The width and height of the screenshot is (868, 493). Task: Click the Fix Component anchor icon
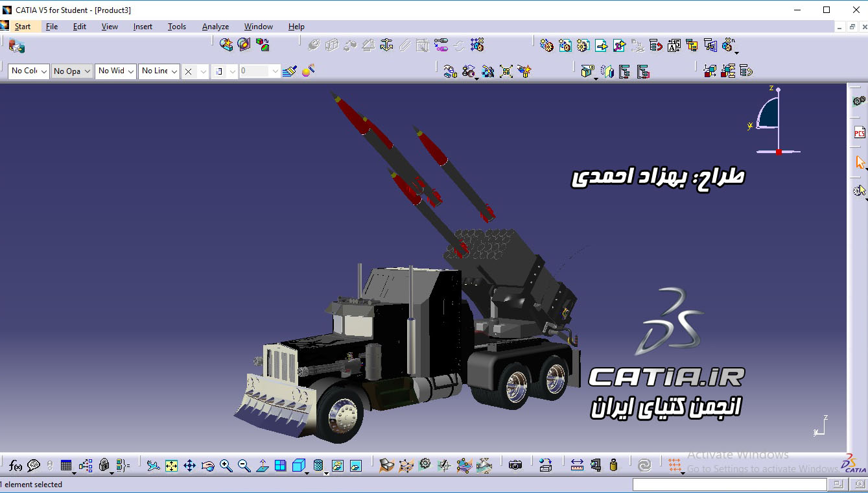tap(386, 45)
